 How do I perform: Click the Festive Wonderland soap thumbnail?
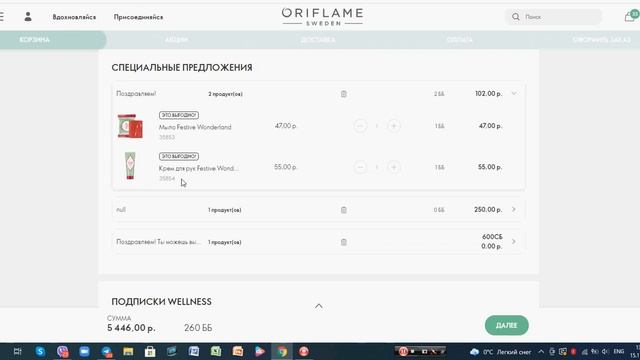tap(130, 127)
